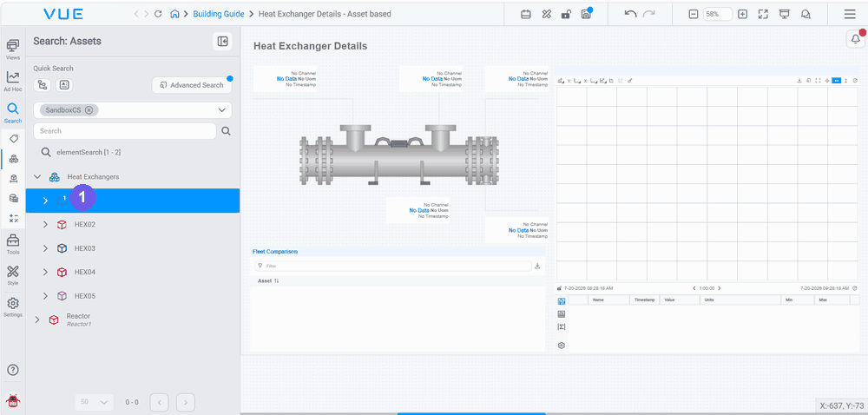
Task: Go to the Home icon in breadcrumb
Action: click(174, 14)
